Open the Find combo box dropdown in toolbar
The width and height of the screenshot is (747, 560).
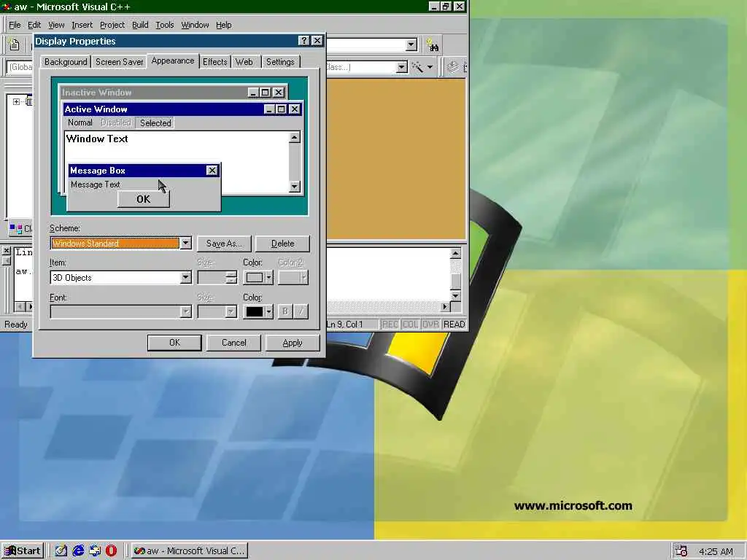(411, 45)
